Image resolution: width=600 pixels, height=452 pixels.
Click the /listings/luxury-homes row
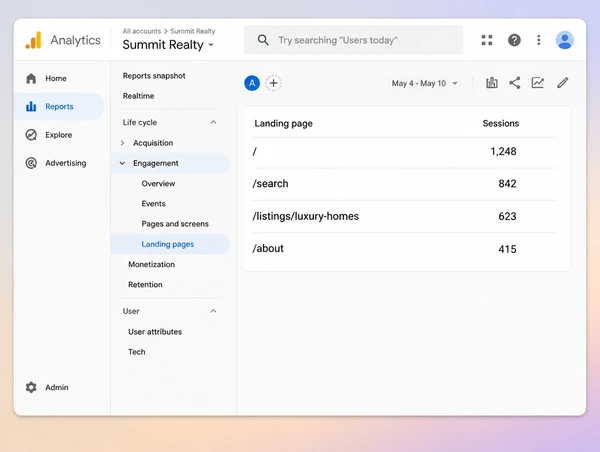(x=404, y=216)
